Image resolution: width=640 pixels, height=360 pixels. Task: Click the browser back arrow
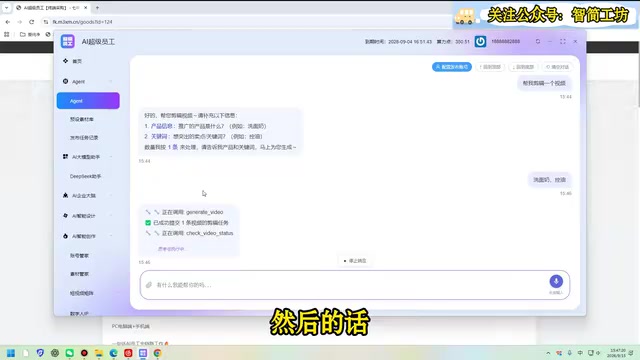[8, 22]
